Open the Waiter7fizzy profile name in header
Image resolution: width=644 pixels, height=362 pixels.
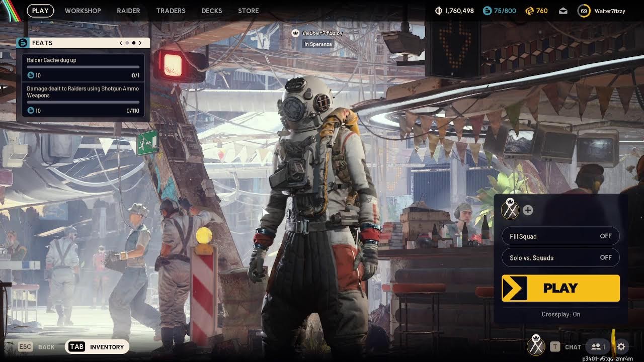(610, 11)
